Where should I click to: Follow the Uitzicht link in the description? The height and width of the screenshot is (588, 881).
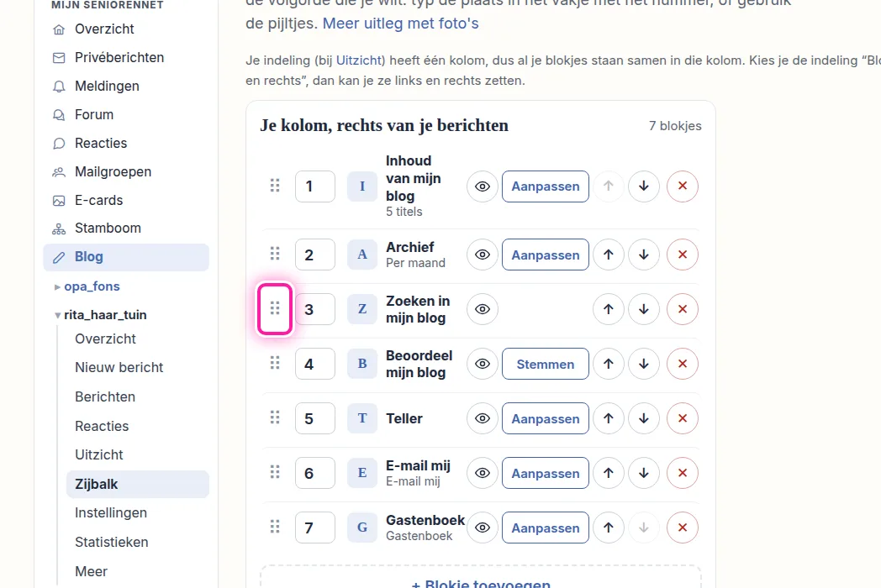click(360, 60)
